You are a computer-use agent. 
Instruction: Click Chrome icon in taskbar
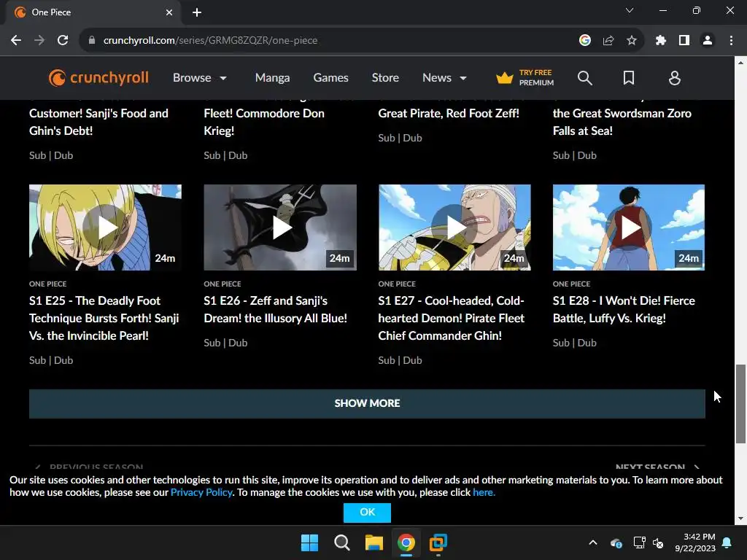[406, 542]
